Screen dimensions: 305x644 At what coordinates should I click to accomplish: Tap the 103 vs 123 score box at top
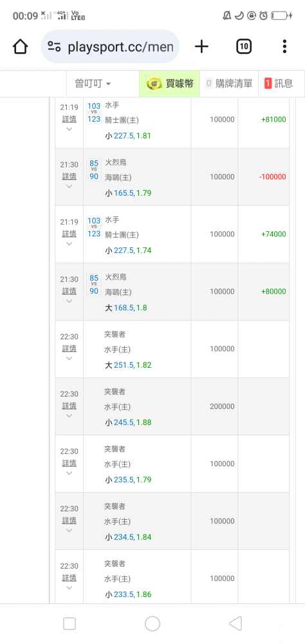pyautogui.click(x=94, y=113)
